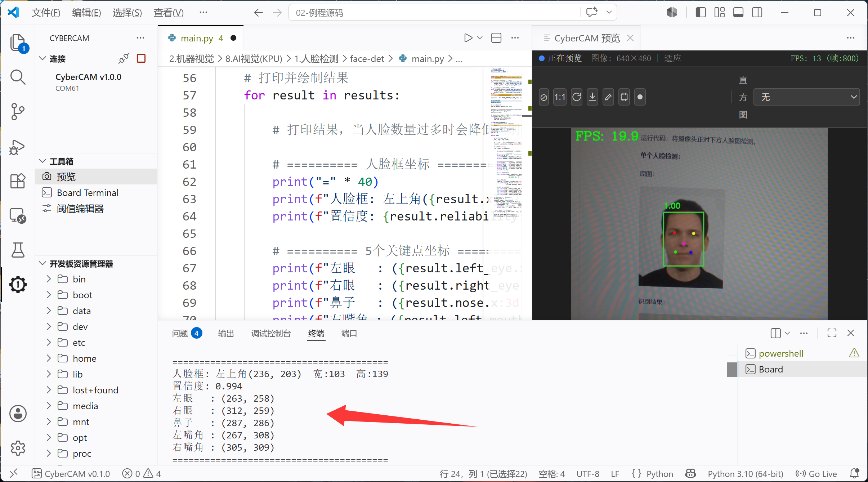Select the Board terminal
Viewport: 868px width, 482px height.
click(x=802, y=369)
